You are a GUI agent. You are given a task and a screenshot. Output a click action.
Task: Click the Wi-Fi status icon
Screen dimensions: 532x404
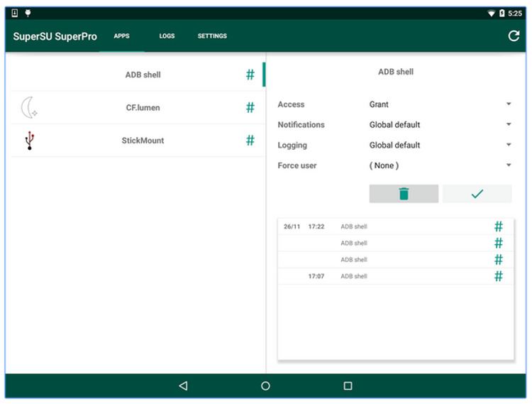[x=491, y=13]
